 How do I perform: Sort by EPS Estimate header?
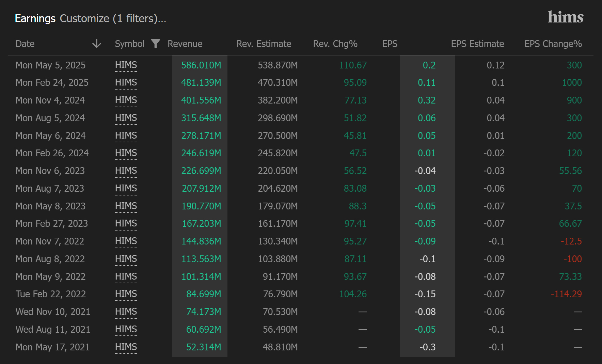click(477, 44)
